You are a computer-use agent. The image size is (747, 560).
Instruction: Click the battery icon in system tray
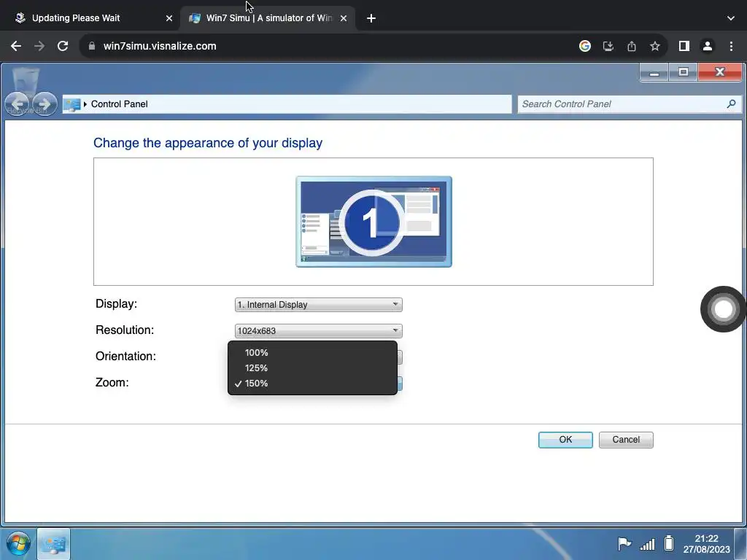coord(669,543)
